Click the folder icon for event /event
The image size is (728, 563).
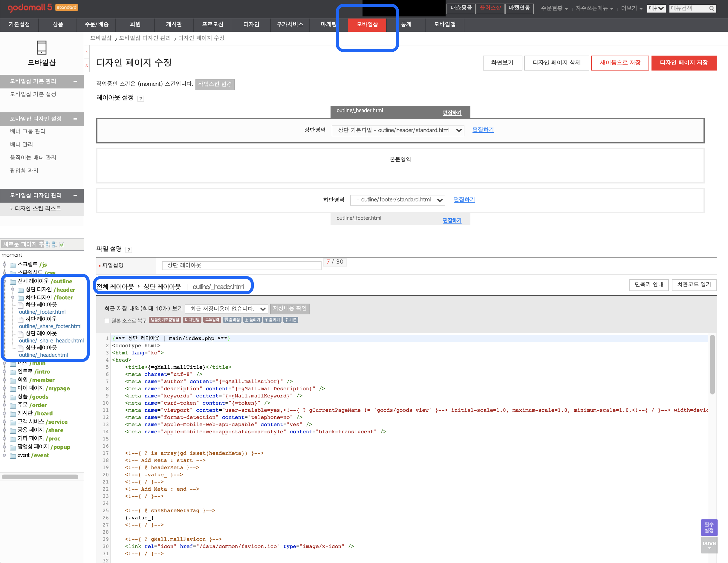pos(13,456)
